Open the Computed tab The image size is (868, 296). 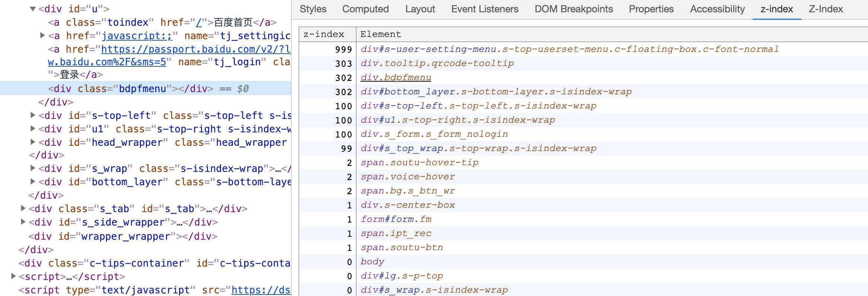(x=366, y=9)
